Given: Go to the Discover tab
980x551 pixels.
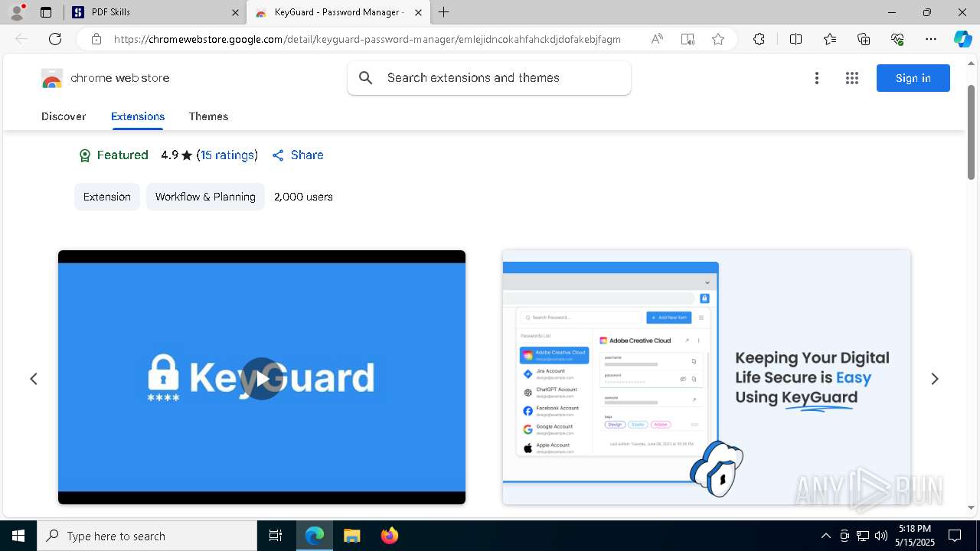Looking at the screenshot, I should click(x=64, y=116).
